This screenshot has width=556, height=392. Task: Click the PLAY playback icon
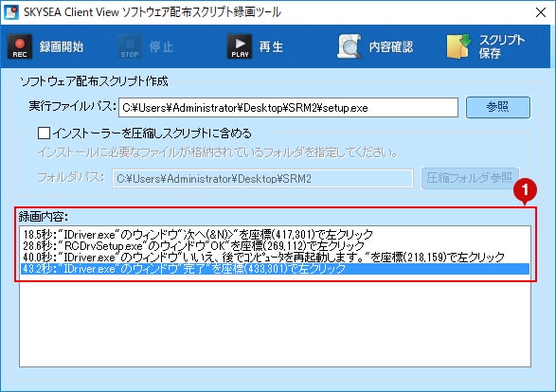point(240,46)
